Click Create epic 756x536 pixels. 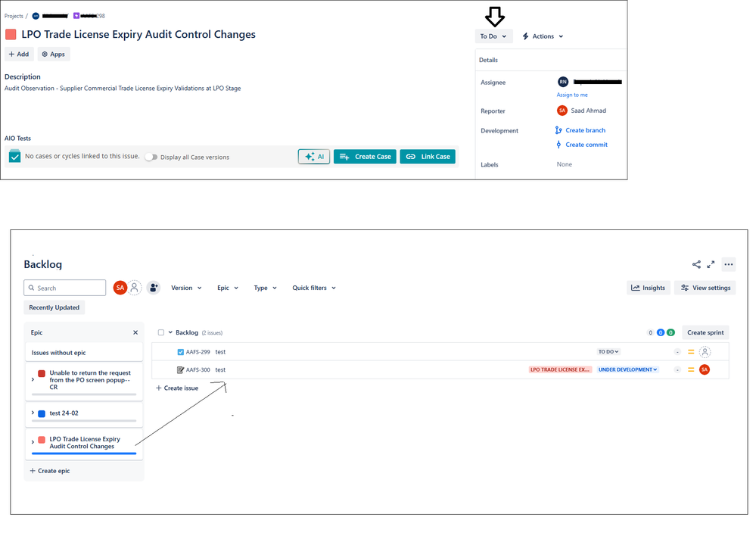(x=50, y=470)
